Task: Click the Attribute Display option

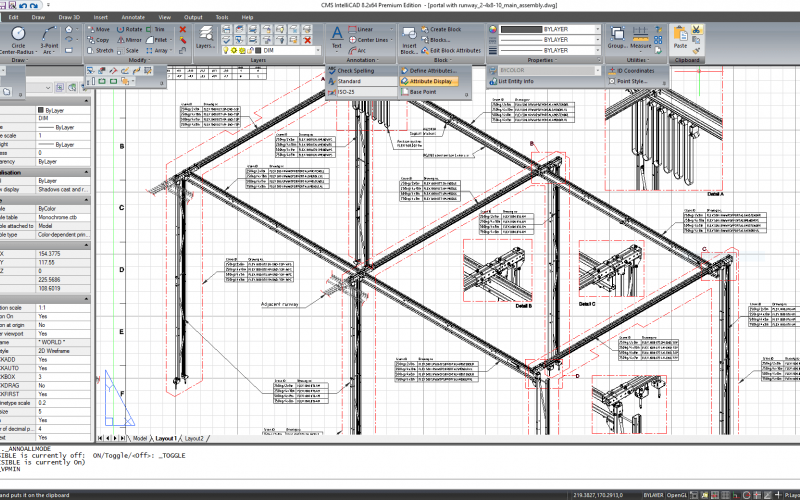Action: [432, 81]
